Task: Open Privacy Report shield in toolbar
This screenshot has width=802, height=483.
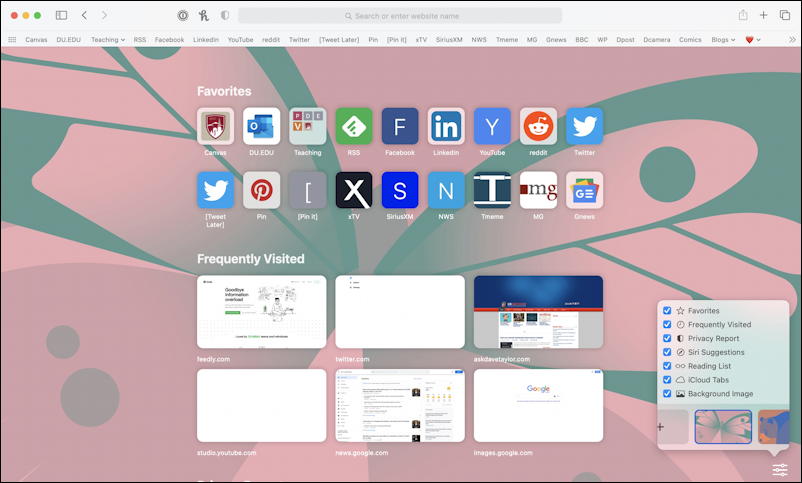Action: tap(225, 15)
